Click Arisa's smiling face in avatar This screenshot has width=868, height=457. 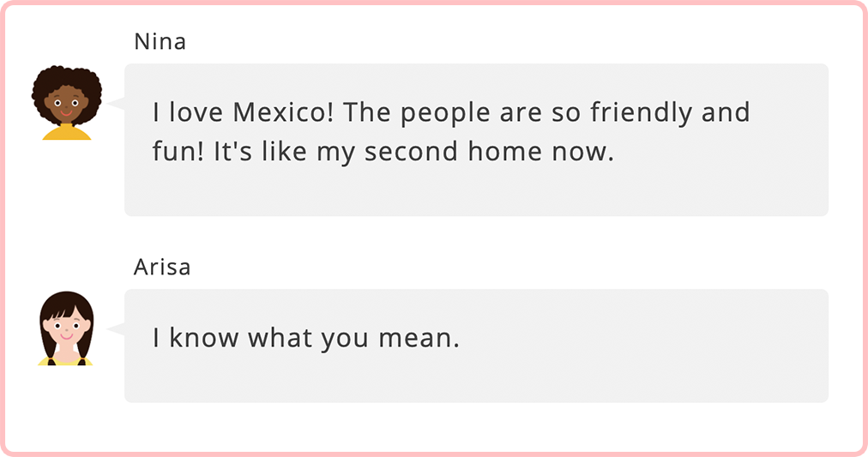[66, 328]
